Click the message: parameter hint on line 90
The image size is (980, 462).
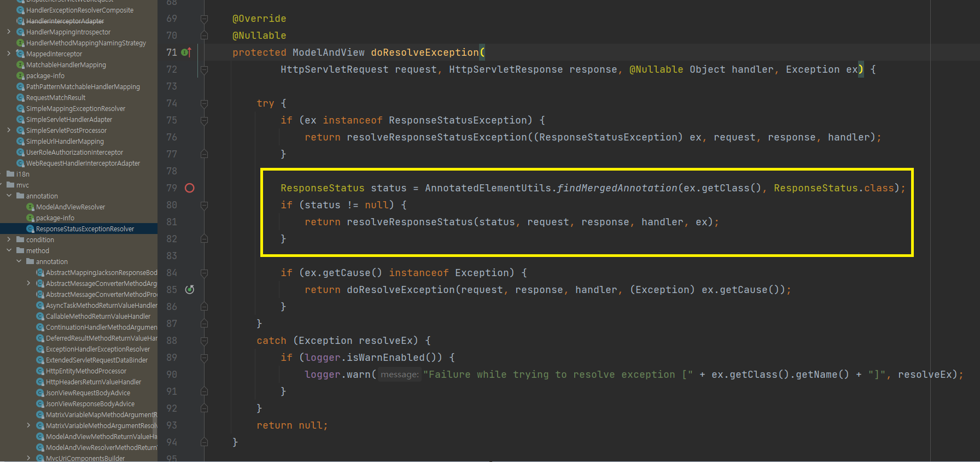pos(400,375)
